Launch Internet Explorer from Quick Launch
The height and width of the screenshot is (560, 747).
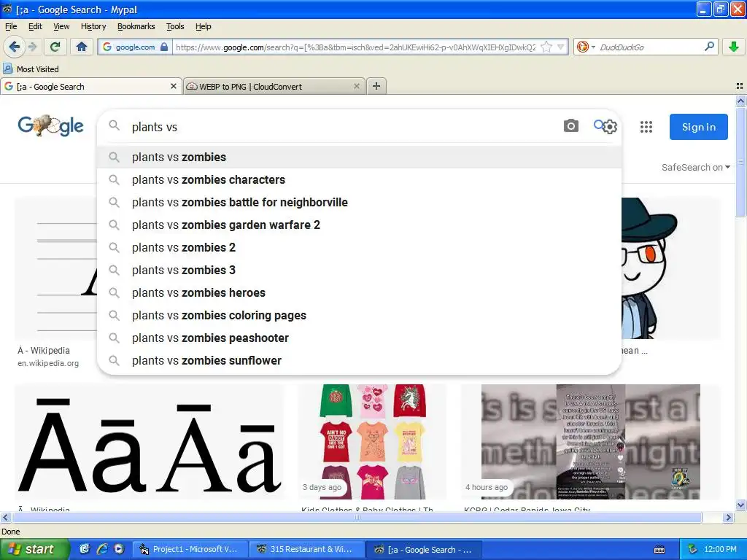pos(101,549)
